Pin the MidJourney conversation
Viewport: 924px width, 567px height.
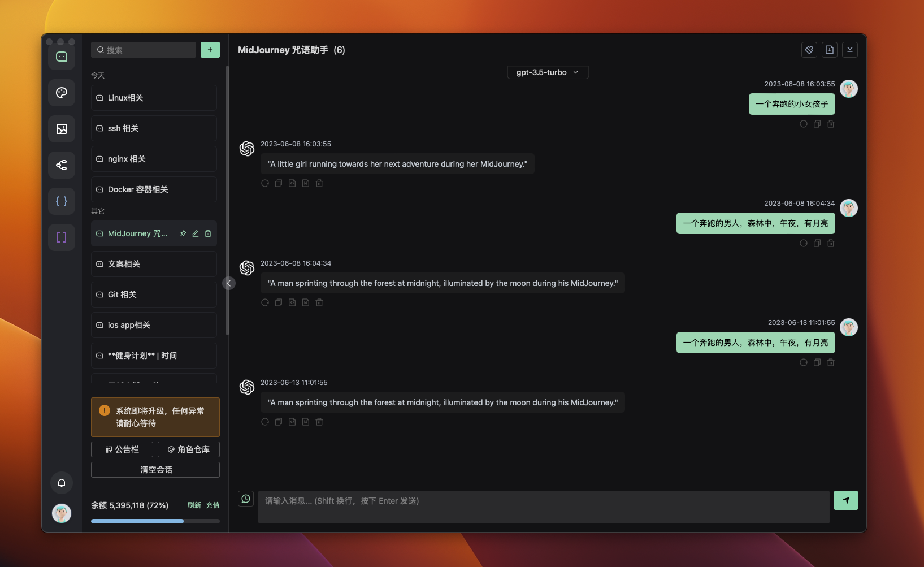click(183, 233)
